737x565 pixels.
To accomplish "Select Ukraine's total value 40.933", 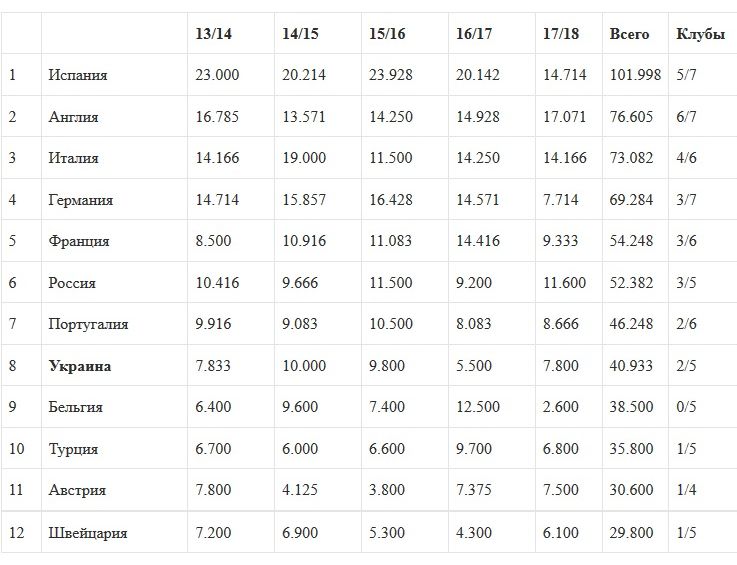I will coord(631,366).
